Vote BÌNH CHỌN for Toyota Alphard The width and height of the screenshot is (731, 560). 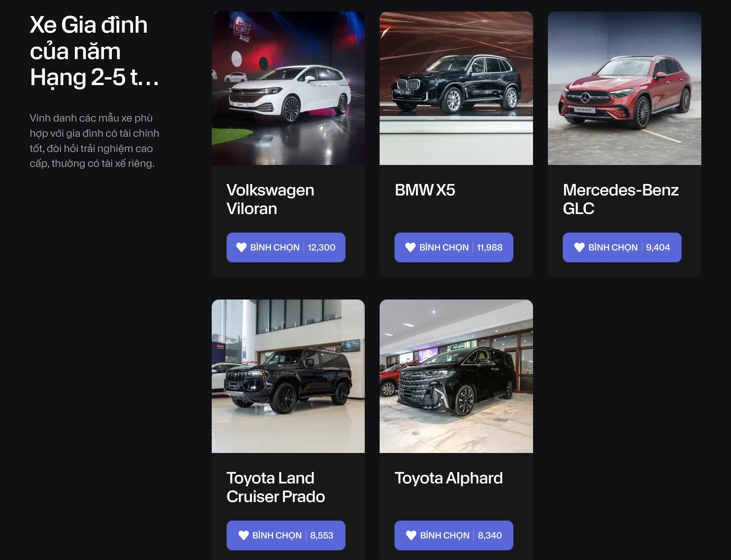click(x=454, y=535)
